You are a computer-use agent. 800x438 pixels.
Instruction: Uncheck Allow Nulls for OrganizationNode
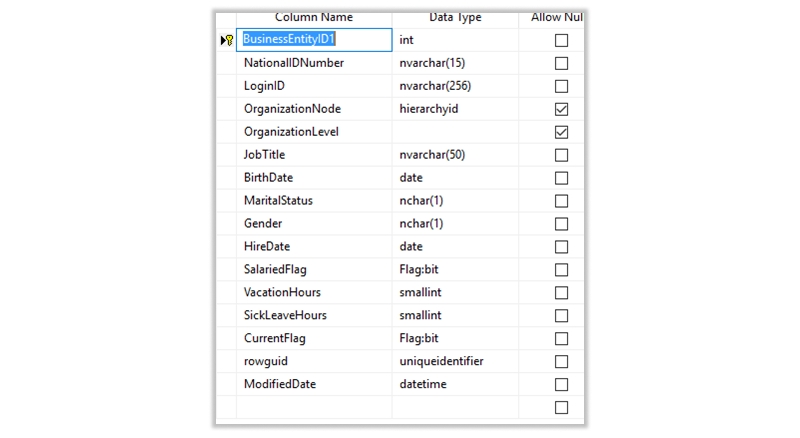pos(561,109)
